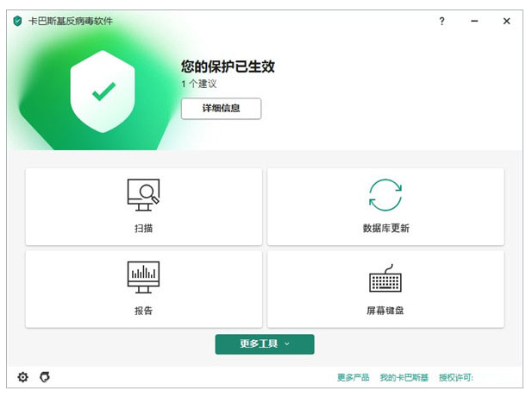Open the 我的卡巴斯基 link
532x397 pixels.
[x=404, y=377]
